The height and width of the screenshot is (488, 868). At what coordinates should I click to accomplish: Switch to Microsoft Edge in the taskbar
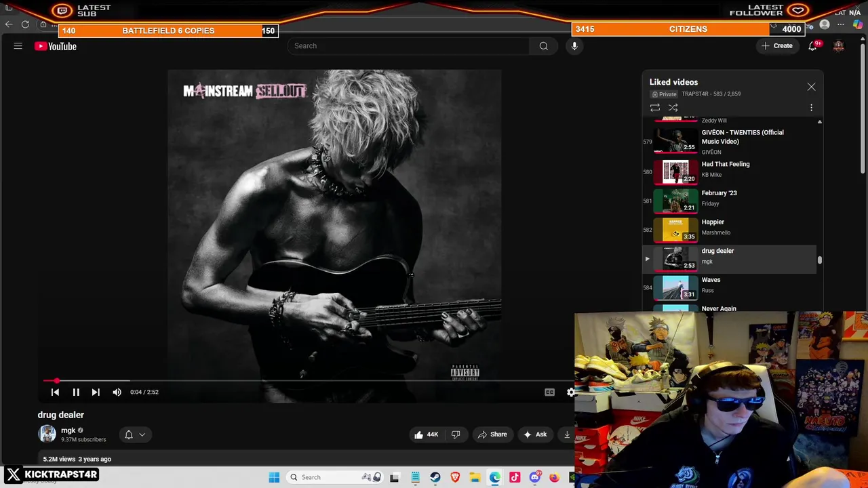click(495, 477)
